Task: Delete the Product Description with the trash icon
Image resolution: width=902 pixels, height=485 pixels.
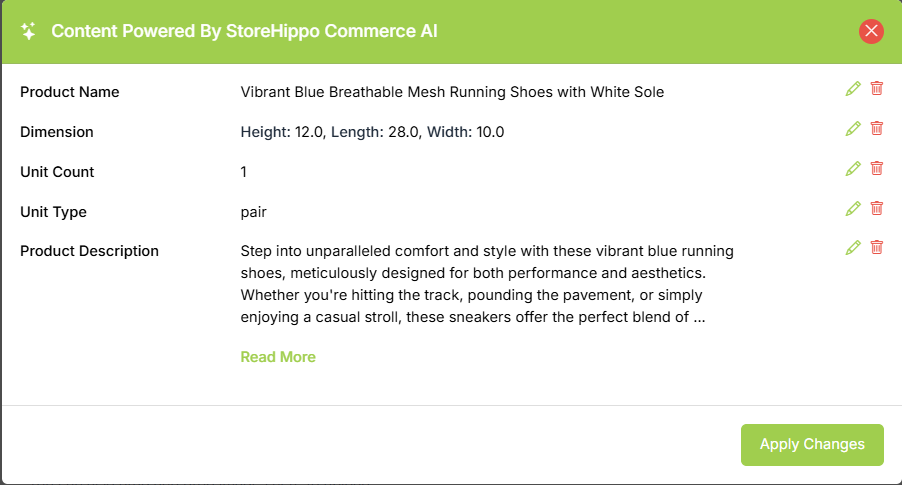Action: (x=877, y=247)
